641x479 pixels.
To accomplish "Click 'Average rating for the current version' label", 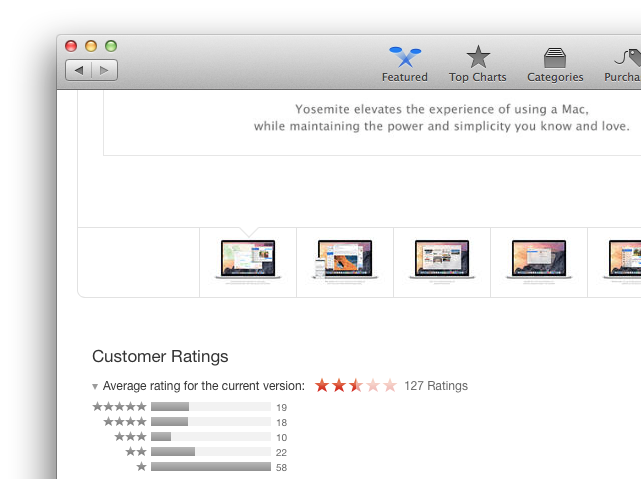I will [x=204, y=386].
